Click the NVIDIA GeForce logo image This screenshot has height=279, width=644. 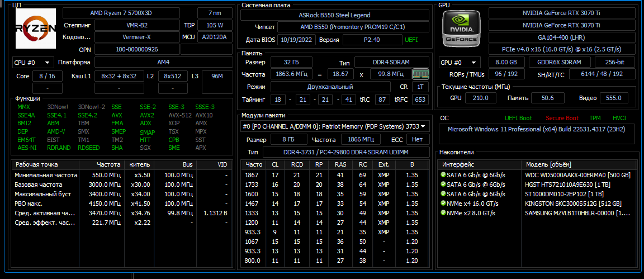pos(462,29)
